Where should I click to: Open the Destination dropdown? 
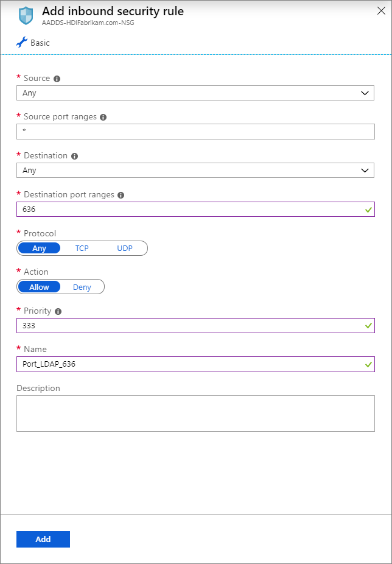tap(195, 170)
